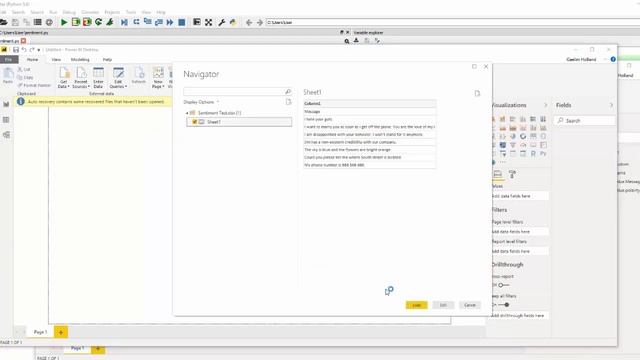Open Spyder's Debug menu
Image resolution: width=640 pixels, height=360 pixels.
(x=69, y=12)
